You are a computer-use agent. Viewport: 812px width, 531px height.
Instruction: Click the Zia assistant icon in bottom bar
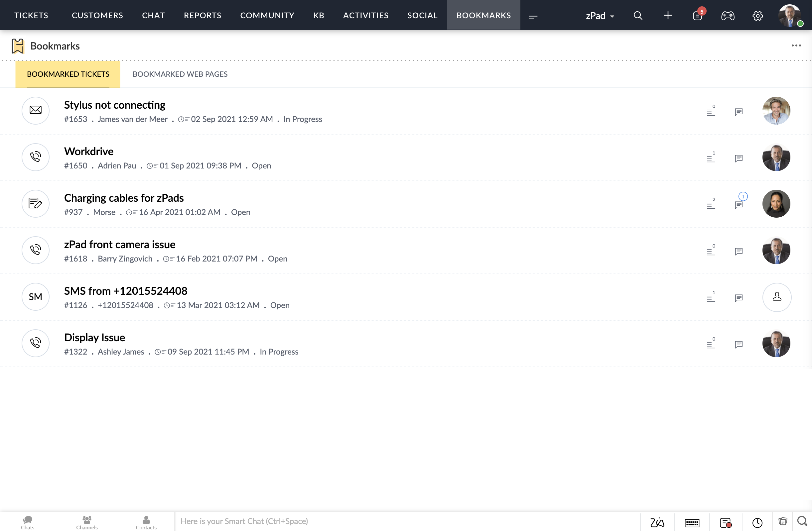click(x=657, y=522)
